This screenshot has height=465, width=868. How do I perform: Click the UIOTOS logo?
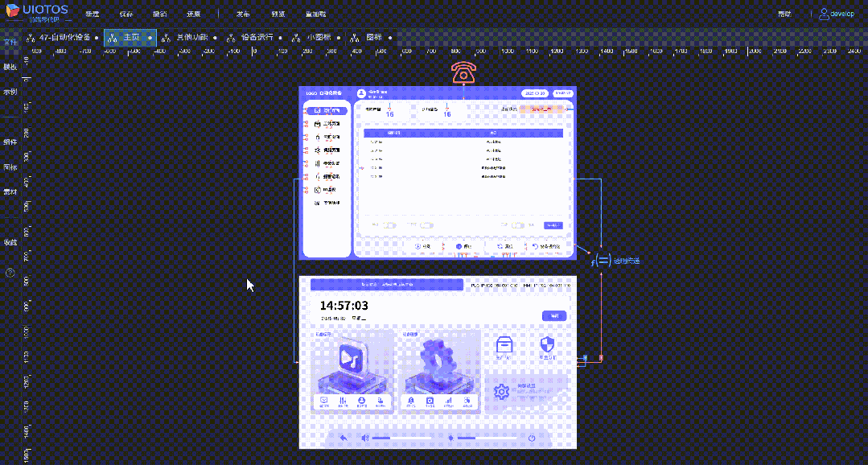click(37, 14)
